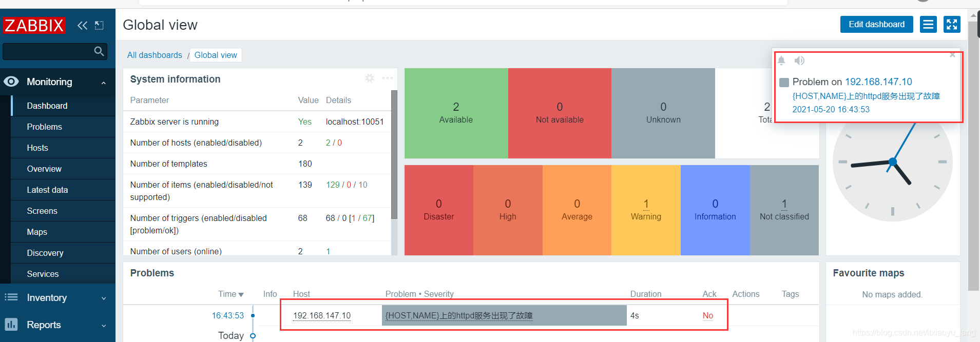Click the Average severity tile
Screen dimensions: 980x342
click(577, 210)
